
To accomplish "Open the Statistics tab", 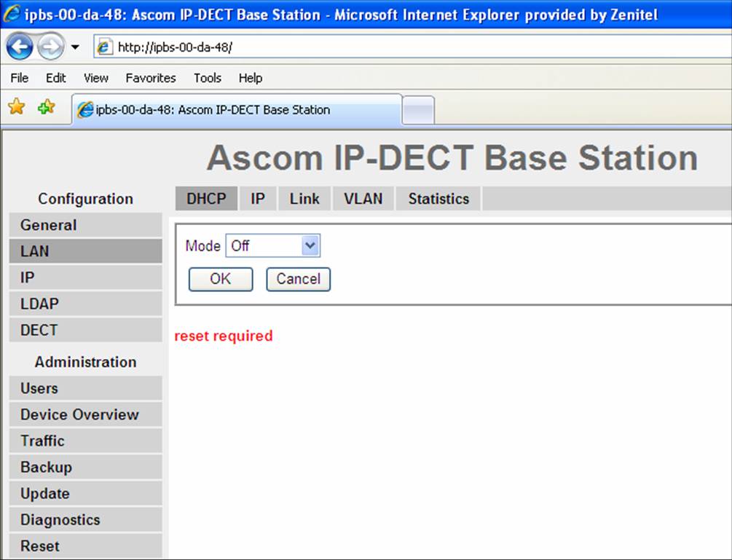I will [x=437, y=198].
